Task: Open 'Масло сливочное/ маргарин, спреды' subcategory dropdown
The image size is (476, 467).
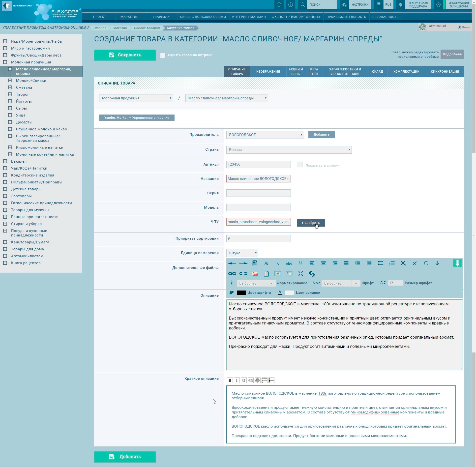Action: tap(227, 98)
